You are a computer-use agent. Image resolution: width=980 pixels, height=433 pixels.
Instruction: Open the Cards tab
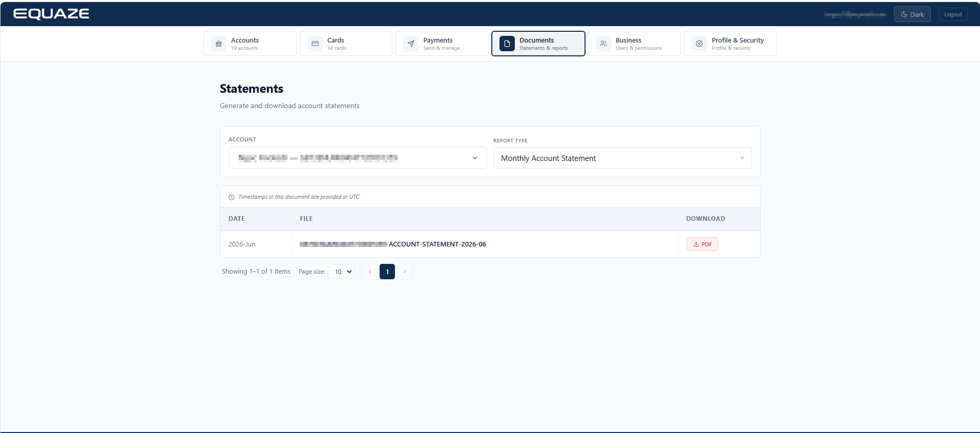coord(346,44)
